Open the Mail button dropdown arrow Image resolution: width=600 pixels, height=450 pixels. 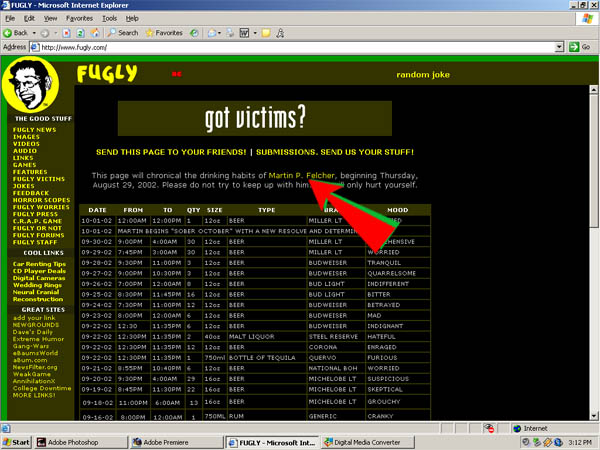(x=219, y=33)
